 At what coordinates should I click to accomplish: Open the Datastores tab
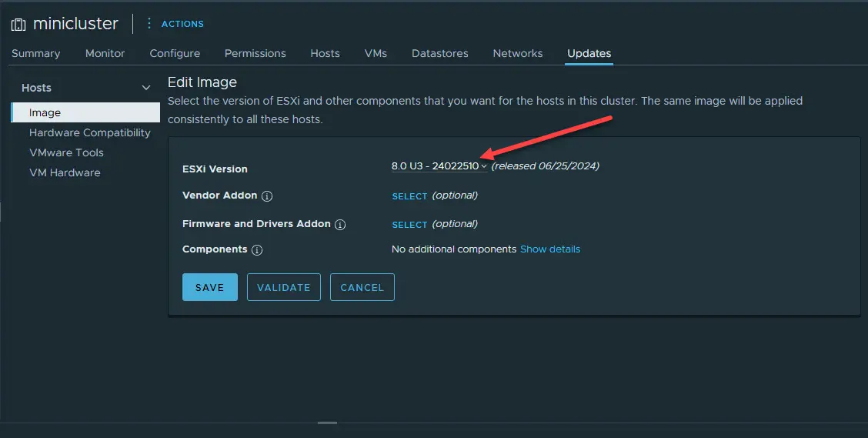tap(439, 53)
